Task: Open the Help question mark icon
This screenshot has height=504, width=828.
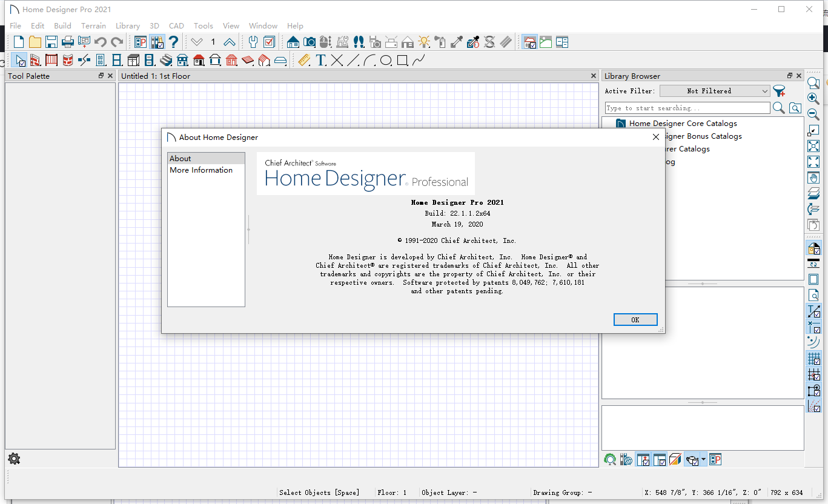Action: (x=173, y=42)
